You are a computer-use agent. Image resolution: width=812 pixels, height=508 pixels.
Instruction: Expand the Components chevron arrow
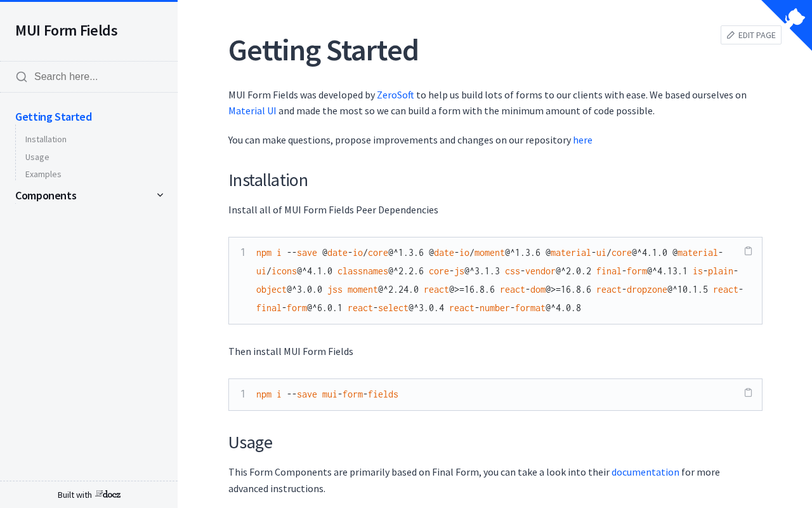[160, 196]
